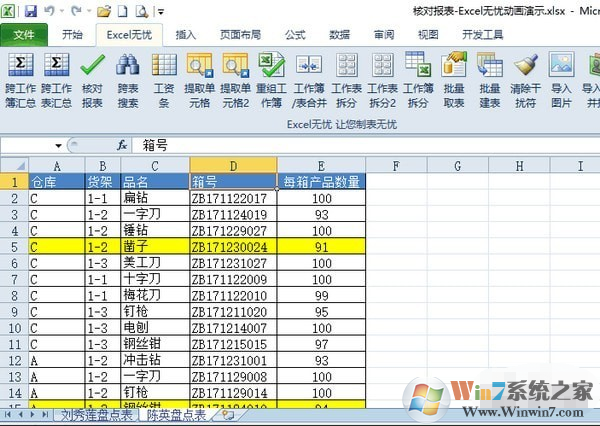The image size is (600, 426).
Task: Click the 提取单元格 icon
Action: click(x=199, y=68)
